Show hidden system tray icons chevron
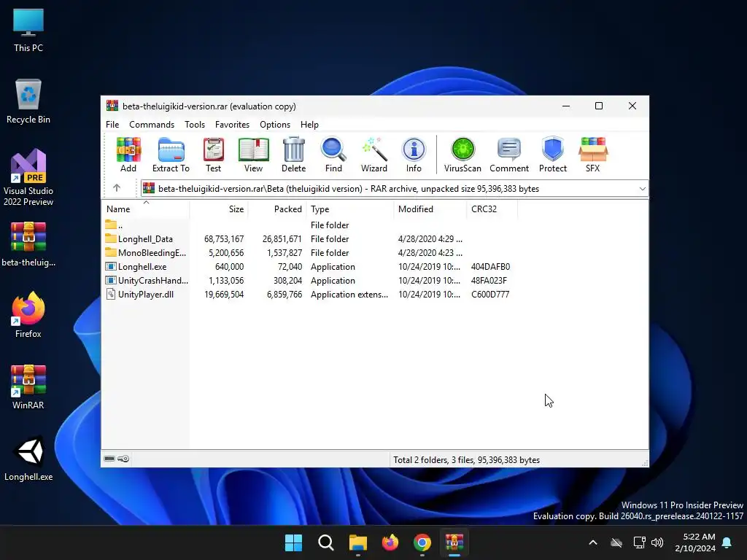This screenshot has width=747, height=560. tap(593, 542)
